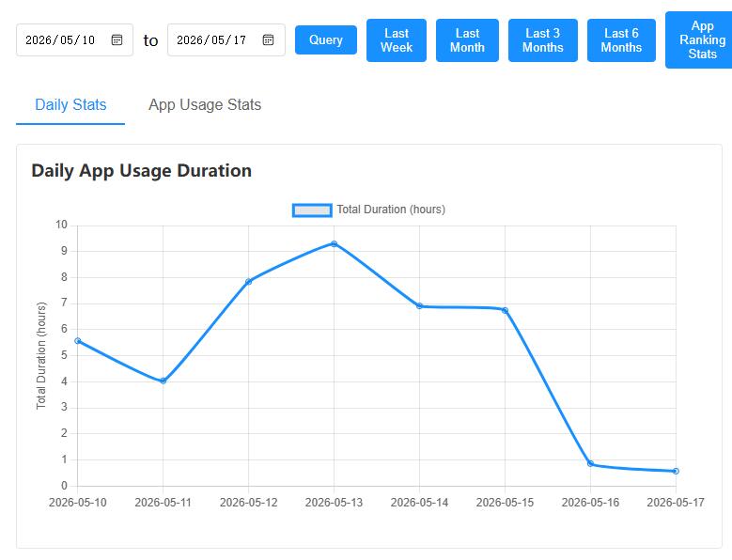Click the 2026-05-17 data point
The height and width of the screenshot is (560, 732).
676,472
